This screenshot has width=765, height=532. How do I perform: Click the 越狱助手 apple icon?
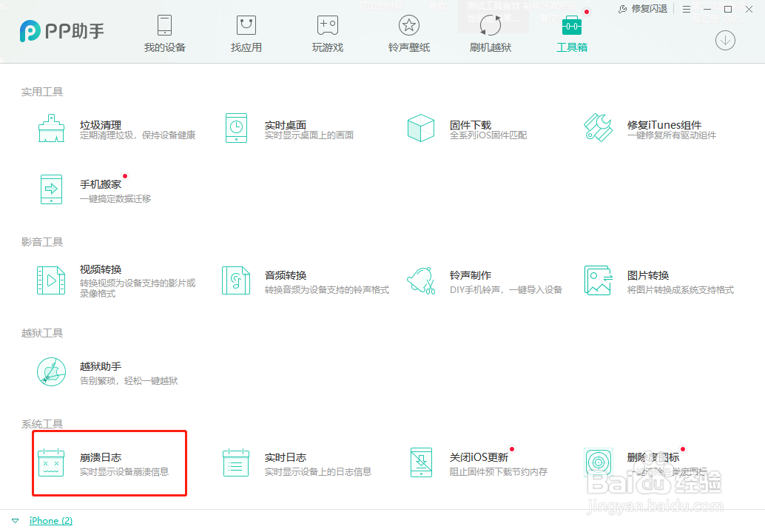[51, 371]
